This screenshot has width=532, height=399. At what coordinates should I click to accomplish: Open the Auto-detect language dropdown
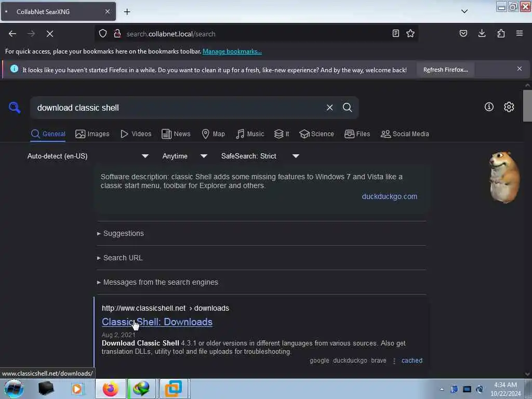click(88, 156)
